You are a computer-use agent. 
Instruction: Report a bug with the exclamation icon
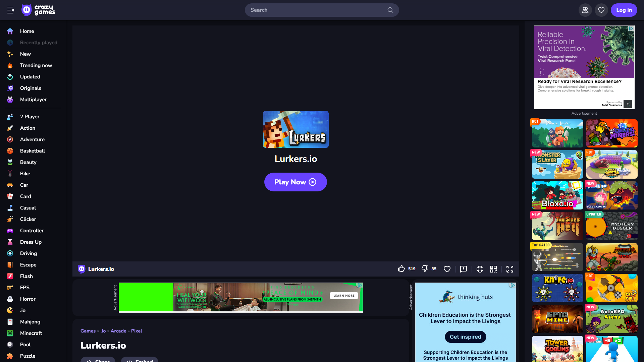pyautogui.click(x=464, y=269)
